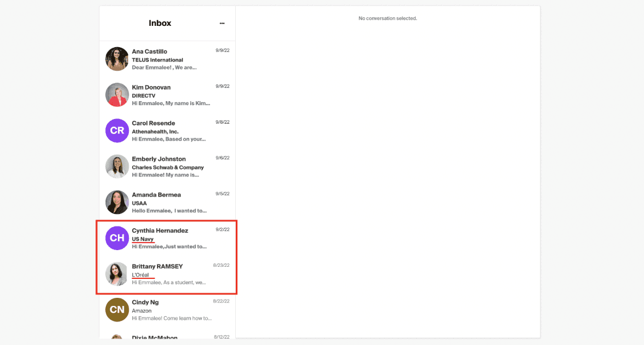Select the Amazon company label
Image resolution: width=644 pixels, height=345 pixels.
141,310
